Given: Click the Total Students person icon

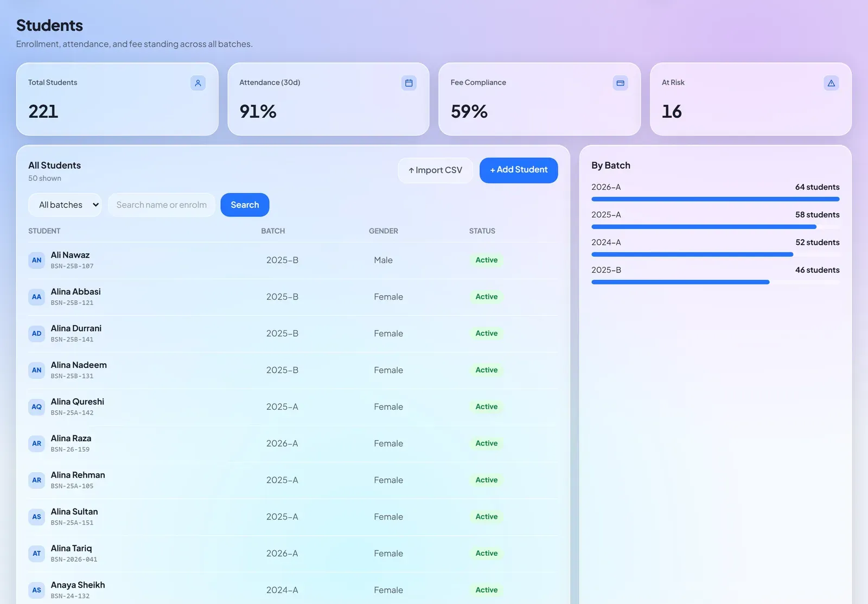Looking at the screenshot, I should click(x=198, y=83).
